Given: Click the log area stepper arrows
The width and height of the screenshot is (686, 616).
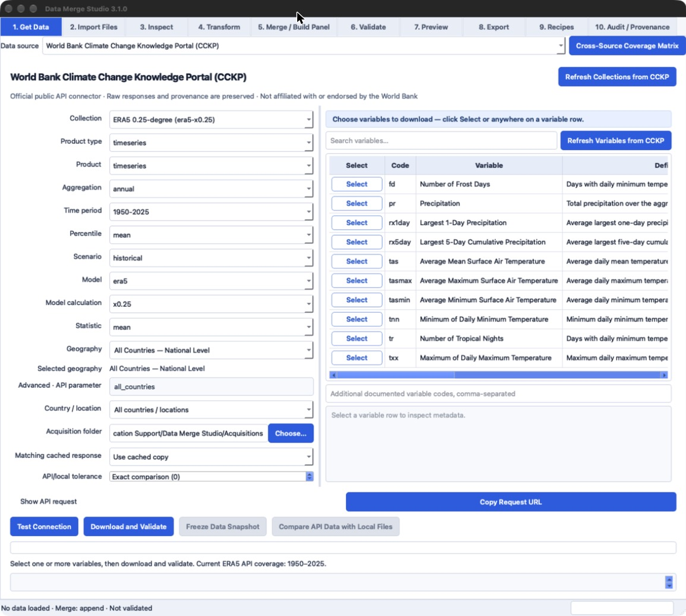Looking at the screenshot, I should [669, 582].
